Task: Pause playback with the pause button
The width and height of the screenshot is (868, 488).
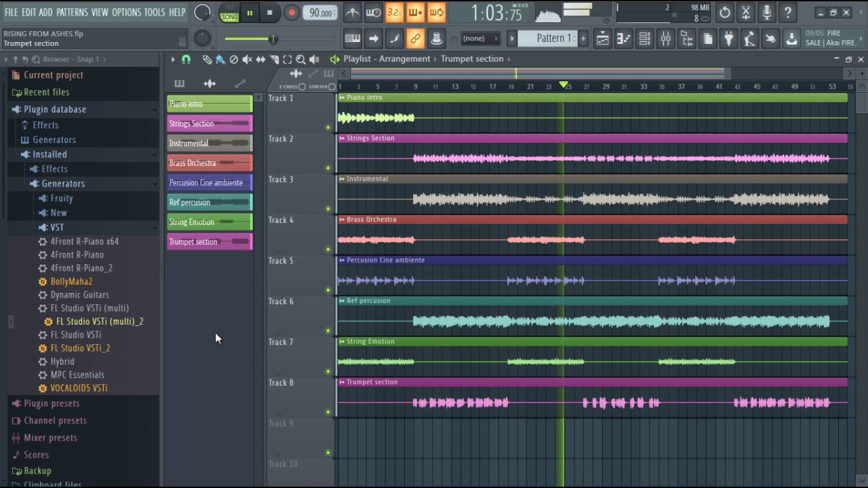Action: (250, 12)
